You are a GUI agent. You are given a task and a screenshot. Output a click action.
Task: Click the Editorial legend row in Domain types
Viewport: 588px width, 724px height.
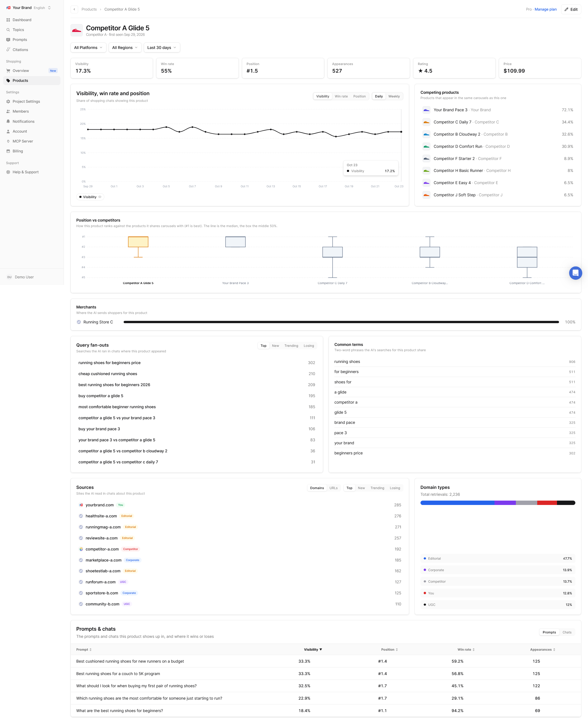point(497,559)
